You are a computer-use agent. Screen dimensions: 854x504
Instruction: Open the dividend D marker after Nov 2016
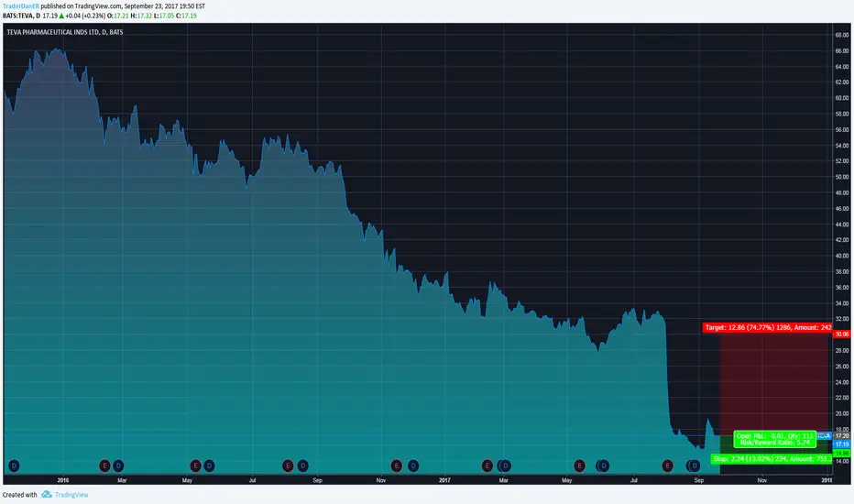pos(413,466)
